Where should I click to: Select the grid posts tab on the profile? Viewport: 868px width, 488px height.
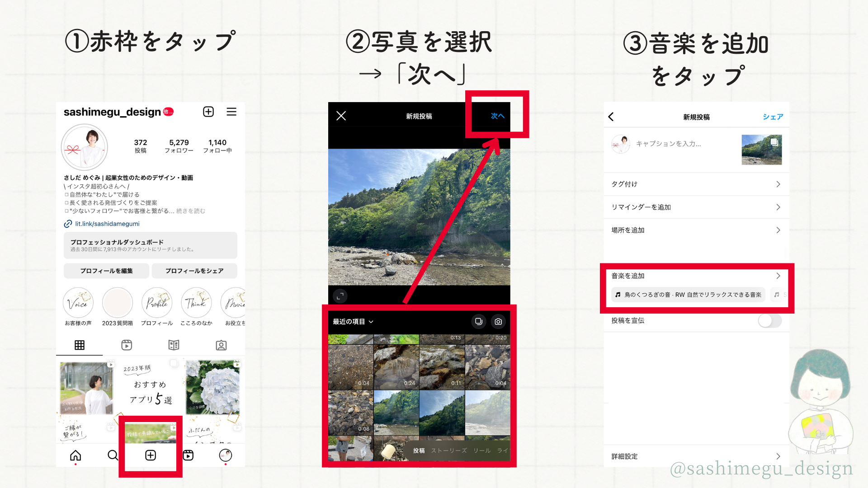[80, 345]
